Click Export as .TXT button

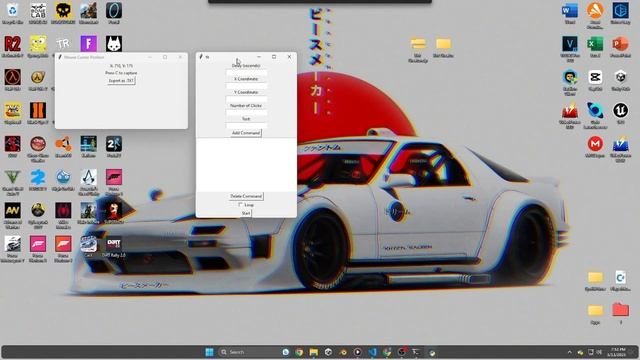[121, 81]
